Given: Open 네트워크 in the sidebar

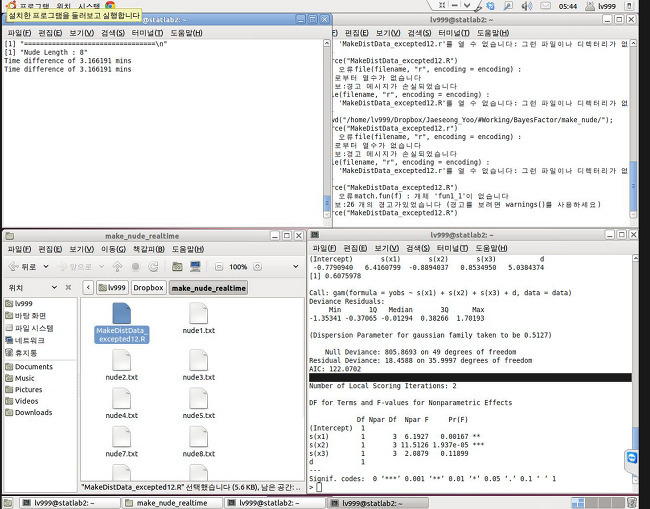Looking at the screenshot, I should pyautogui.click(x=25, y=340).
